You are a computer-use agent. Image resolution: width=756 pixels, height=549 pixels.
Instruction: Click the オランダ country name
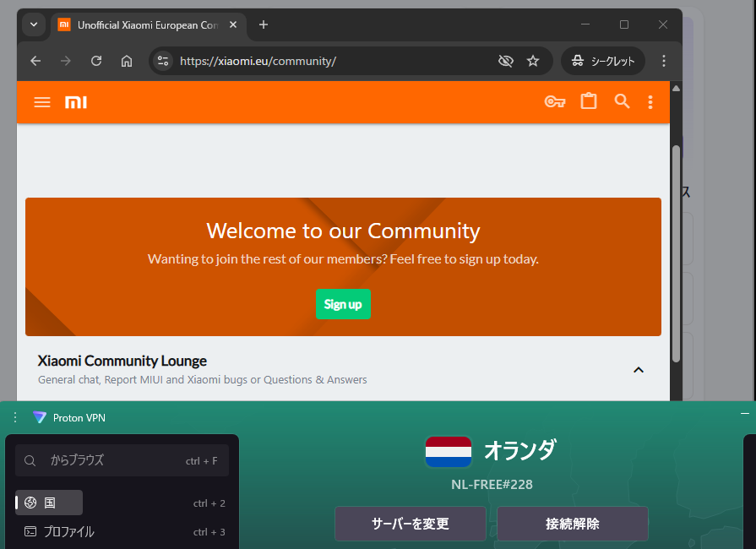pyautogui.click(x=519, y=450)
